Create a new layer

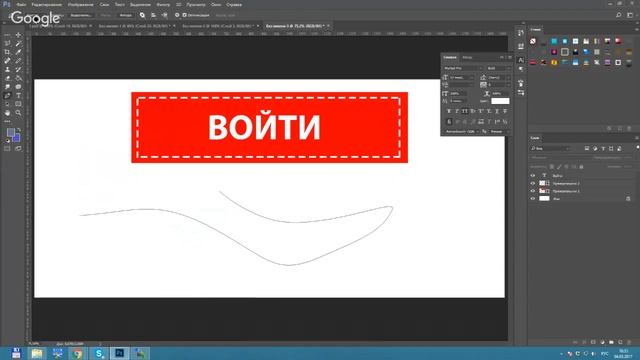tap(620, 342)
